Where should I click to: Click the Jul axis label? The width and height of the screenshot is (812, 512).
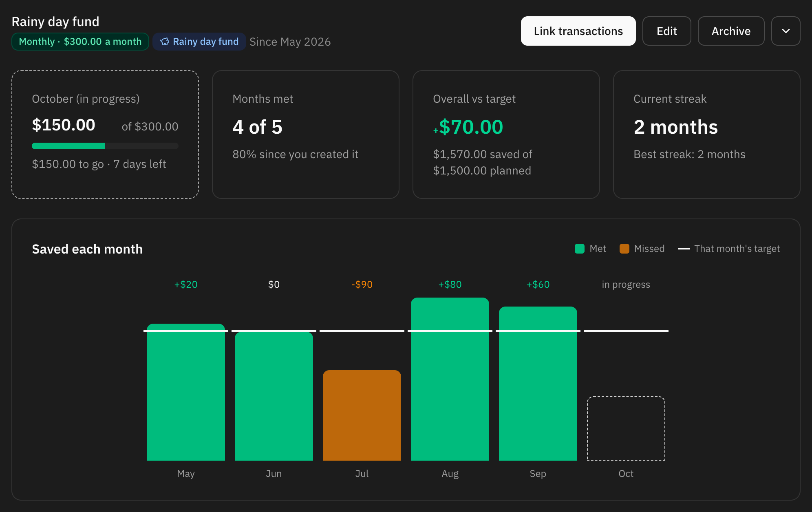[362, 474]
